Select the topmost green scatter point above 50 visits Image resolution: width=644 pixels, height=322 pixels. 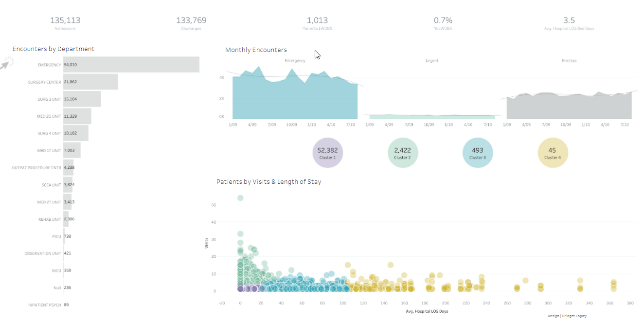pos(240,198)
